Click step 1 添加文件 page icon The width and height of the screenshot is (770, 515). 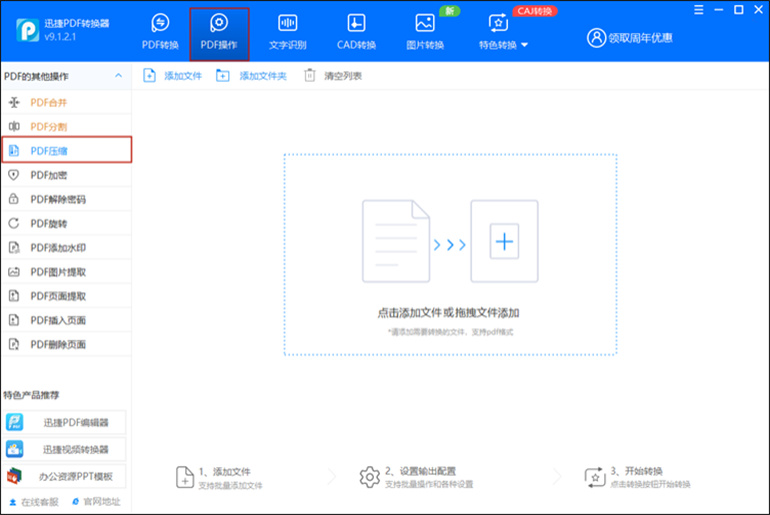185,477
